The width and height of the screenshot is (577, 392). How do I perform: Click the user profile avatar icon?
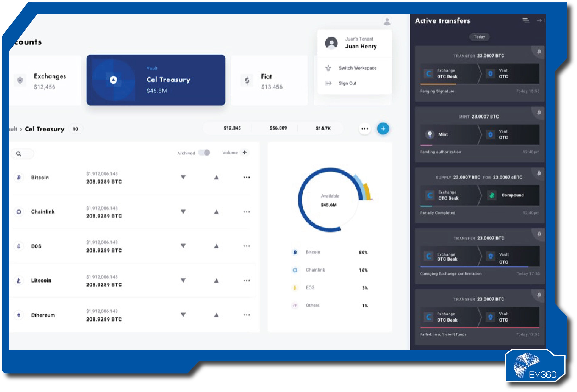[x=387, y=21]
